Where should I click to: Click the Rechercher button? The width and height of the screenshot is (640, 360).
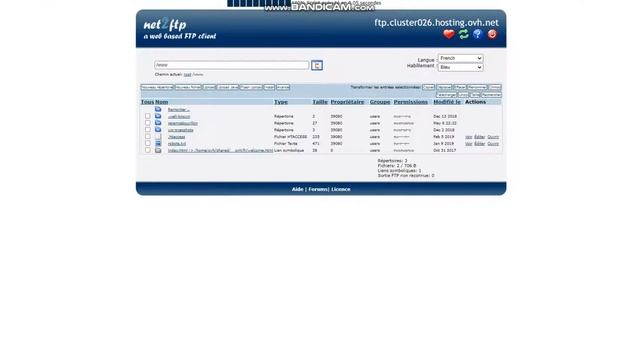491,95
